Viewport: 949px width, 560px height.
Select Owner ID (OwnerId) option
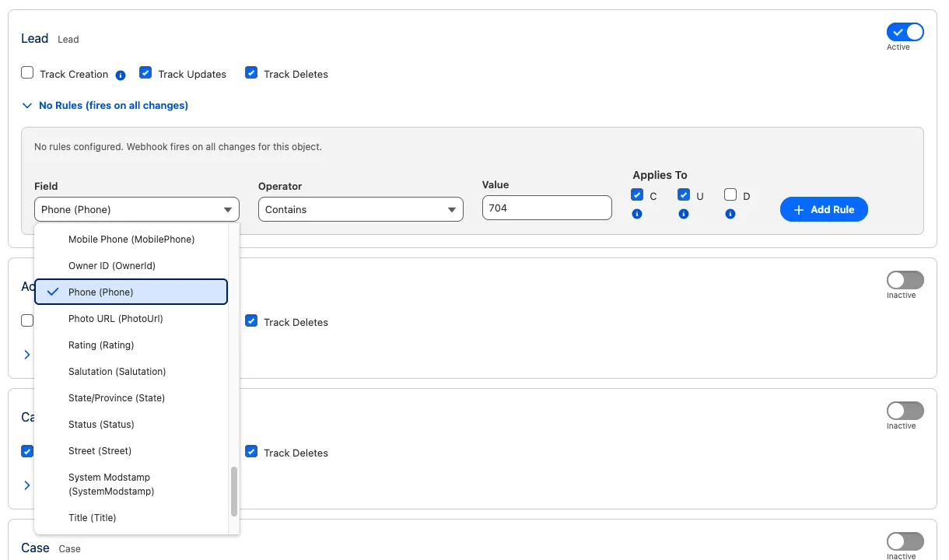131,266
